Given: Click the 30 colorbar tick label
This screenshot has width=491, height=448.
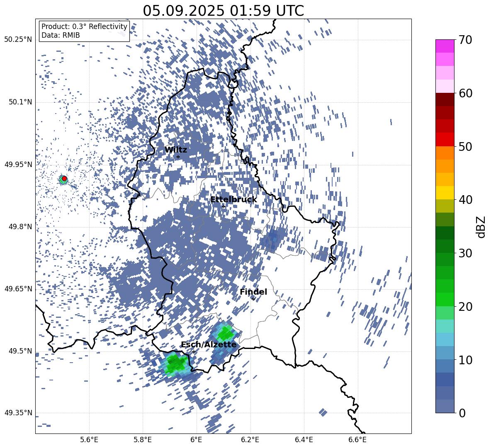Looking at the screenshot, I should pyautogui.click(x=466, y=253).
